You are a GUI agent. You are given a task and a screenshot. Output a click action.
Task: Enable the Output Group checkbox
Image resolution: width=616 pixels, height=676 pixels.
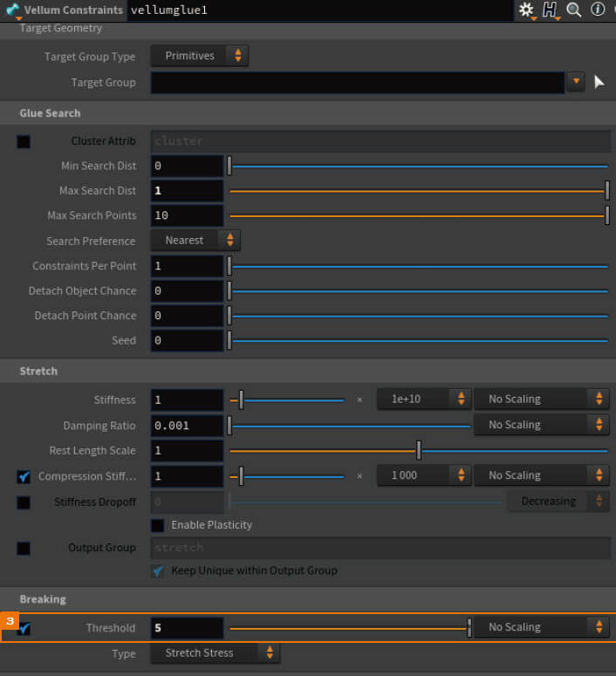coord(24,549)
